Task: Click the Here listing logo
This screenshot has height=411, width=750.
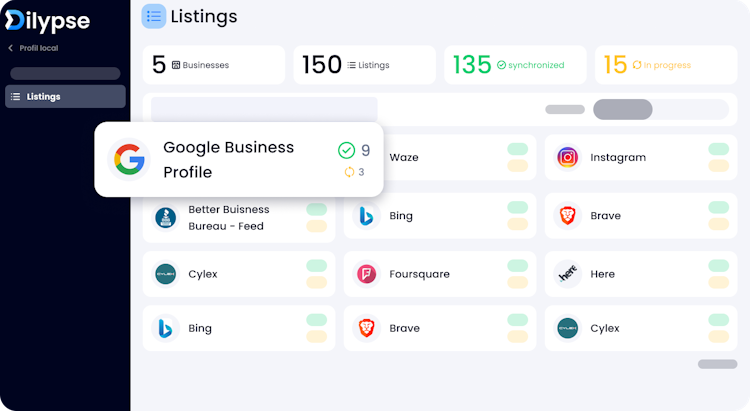Action: click(x=568, y=274)
